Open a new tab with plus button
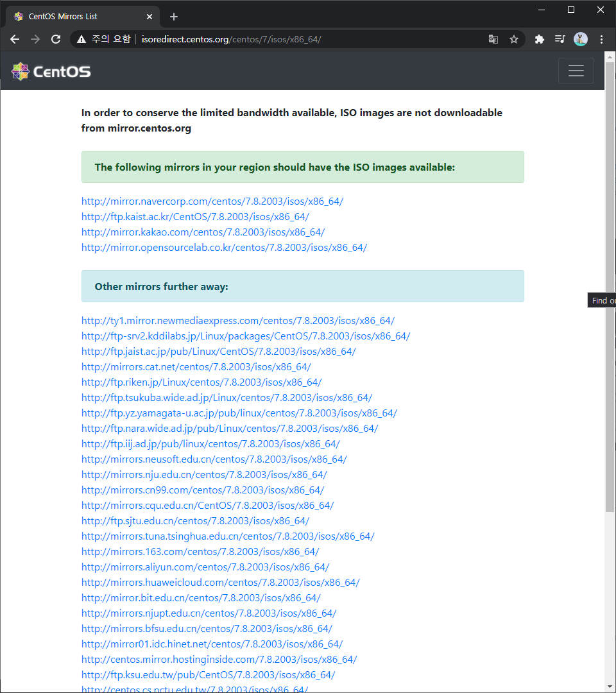 pyautogui.click(x=174, y=17)
